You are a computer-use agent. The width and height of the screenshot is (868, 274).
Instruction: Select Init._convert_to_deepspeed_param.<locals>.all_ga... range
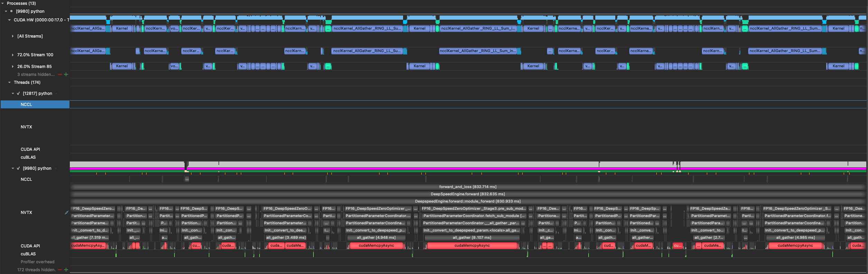[x=471, y=230]
